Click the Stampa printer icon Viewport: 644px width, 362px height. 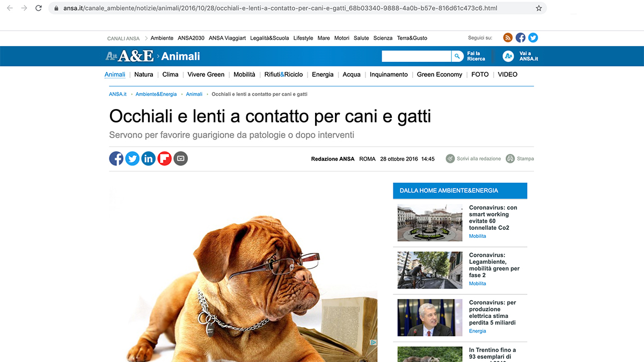coord(510,158)
